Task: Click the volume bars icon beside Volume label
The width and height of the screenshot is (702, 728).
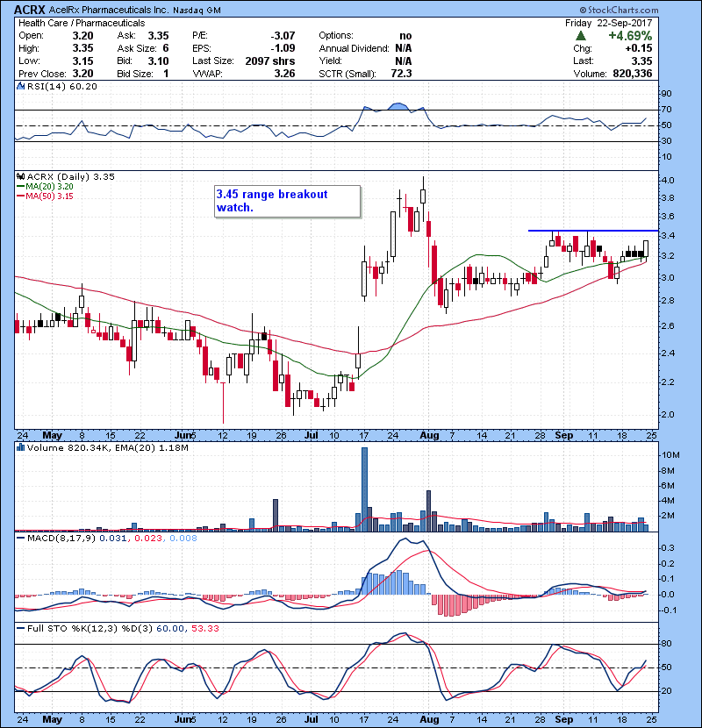Action: 20,447
